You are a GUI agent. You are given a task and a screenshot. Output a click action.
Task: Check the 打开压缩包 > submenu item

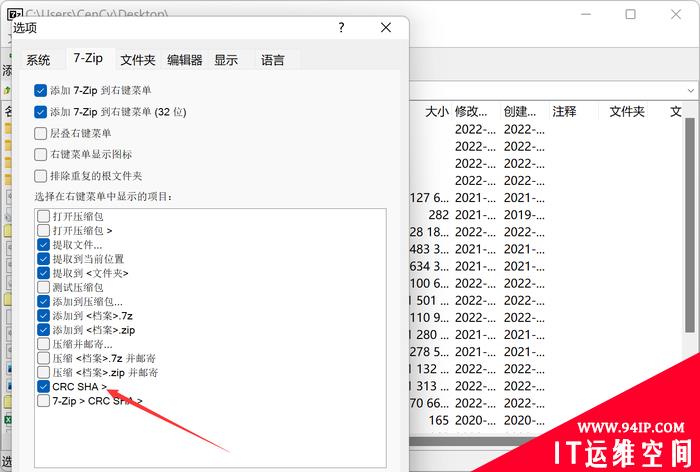43,231
